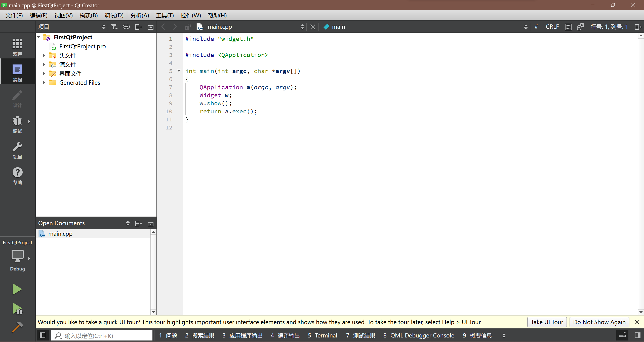644x342 pixels.
Task: Click the Take UI Tour button
Action: (x=547, y=322)
